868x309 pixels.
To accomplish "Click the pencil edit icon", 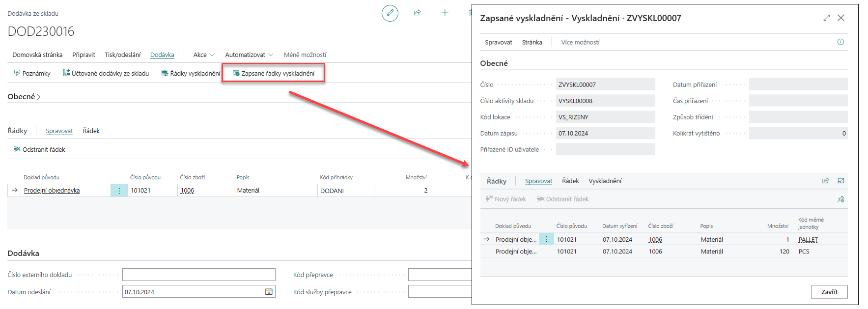I will (390, 13).
